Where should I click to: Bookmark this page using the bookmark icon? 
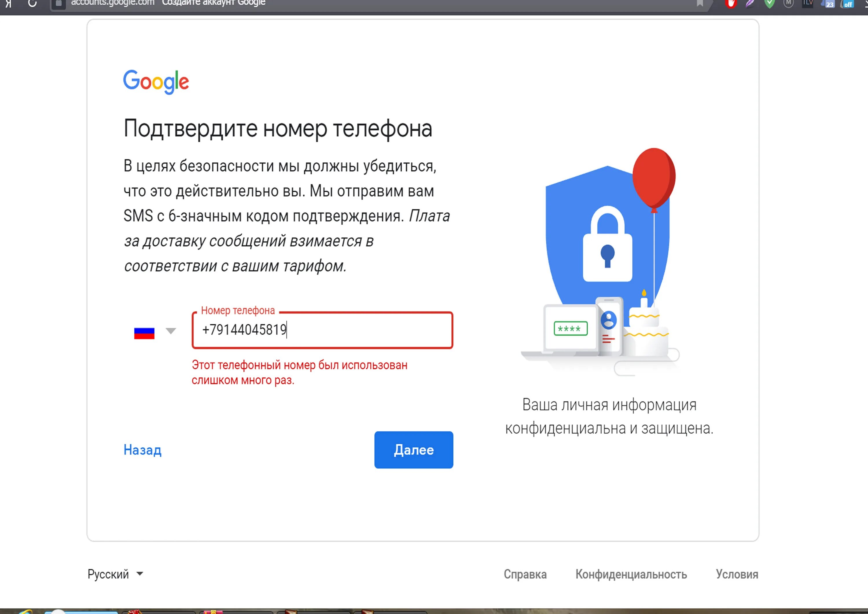[x=700, y=3]
